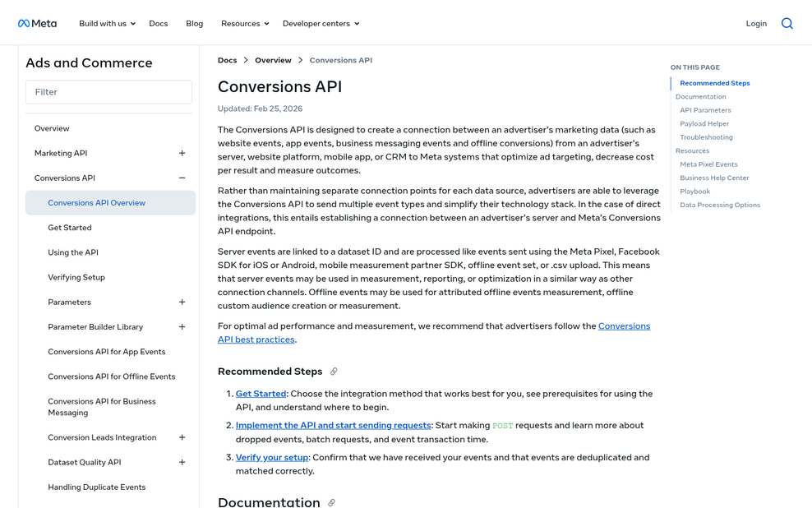Click the Parameter Builder Library label
Screen dimensions: 812x508
coord(95,327)
